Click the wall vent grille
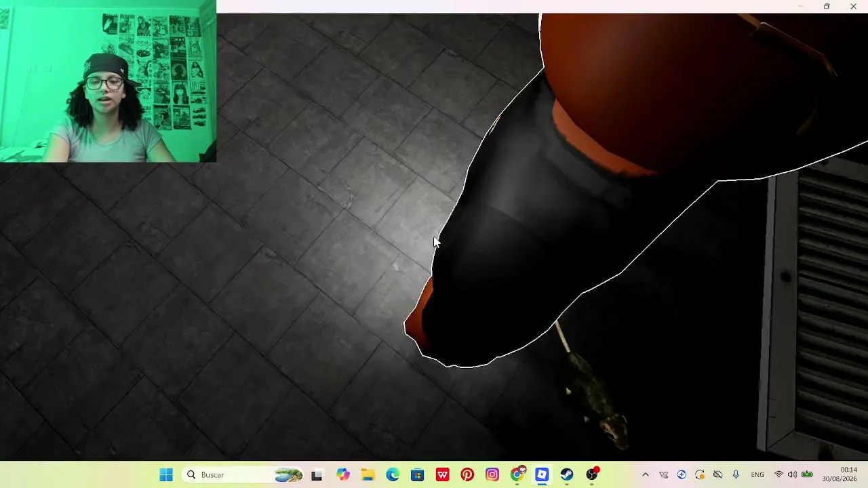The height and width of the screenshot is (488, 868). click(x=817, y=308)
